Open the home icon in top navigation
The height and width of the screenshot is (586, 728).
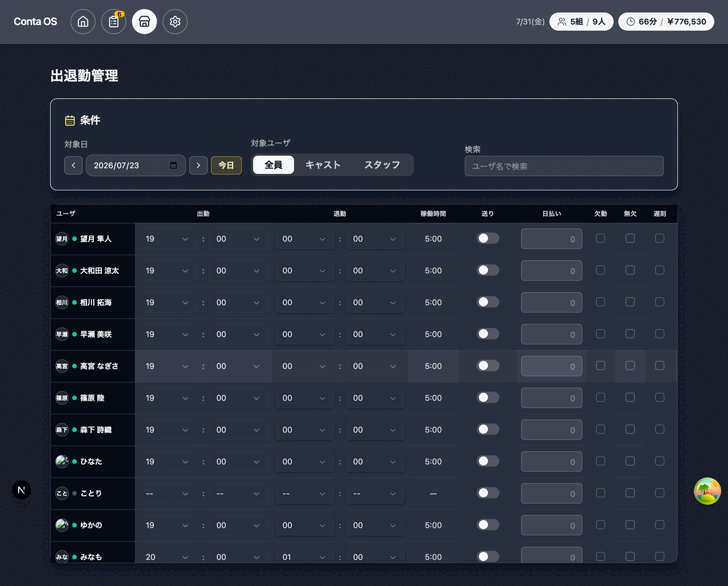coord(83,22)
